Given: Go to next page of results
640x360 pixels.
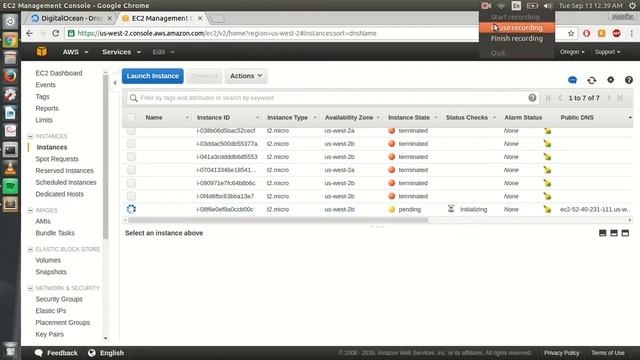Looking at the screenshot, I should 609,98.
